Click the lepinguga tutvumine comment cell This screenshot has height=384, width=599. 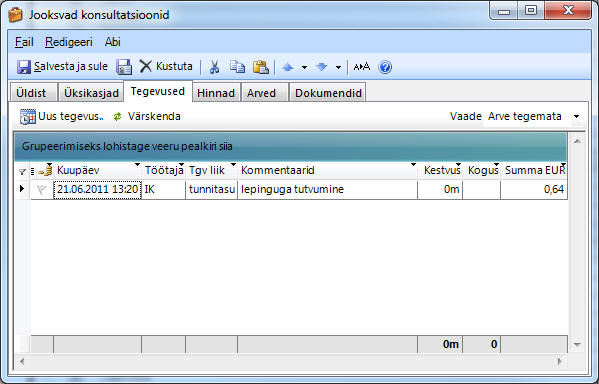(x=327, y=190)
